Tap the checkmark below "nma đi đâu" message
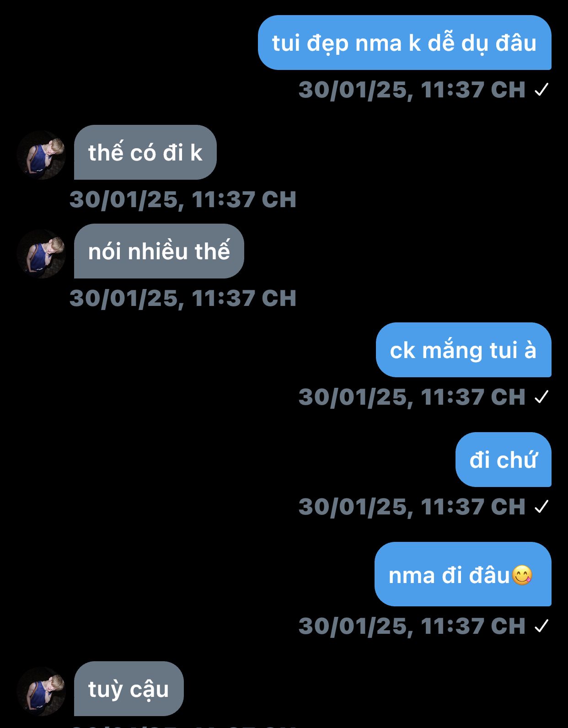This screenshot has width=568, height=728. pos(541,626)
